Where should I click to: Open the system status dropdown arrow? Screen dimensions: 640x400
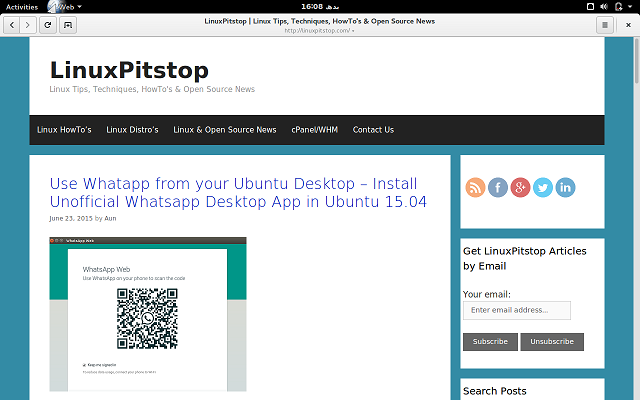(630, 7)
